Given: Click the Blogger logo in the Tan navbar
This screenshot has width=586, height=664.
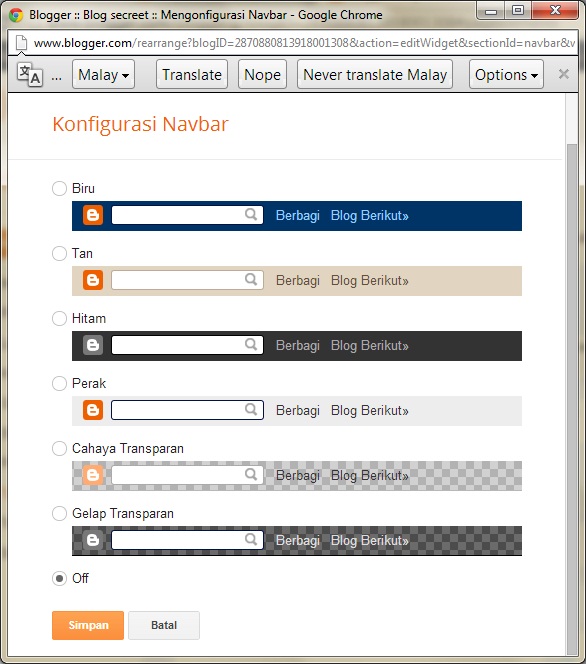Looking at the screenshot, I should [x=93, y=280].
